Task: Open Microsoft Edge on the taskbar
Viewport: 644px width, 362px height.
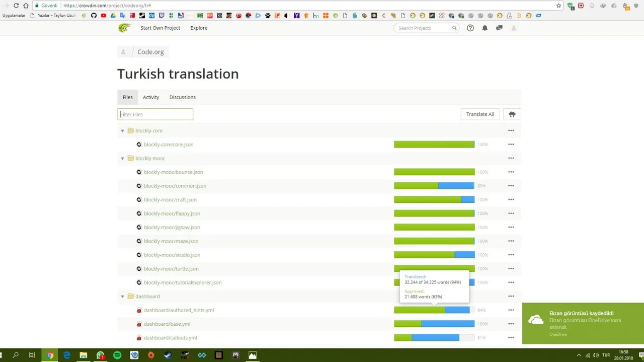Action: pyautogui.click(x=66, y=355)
